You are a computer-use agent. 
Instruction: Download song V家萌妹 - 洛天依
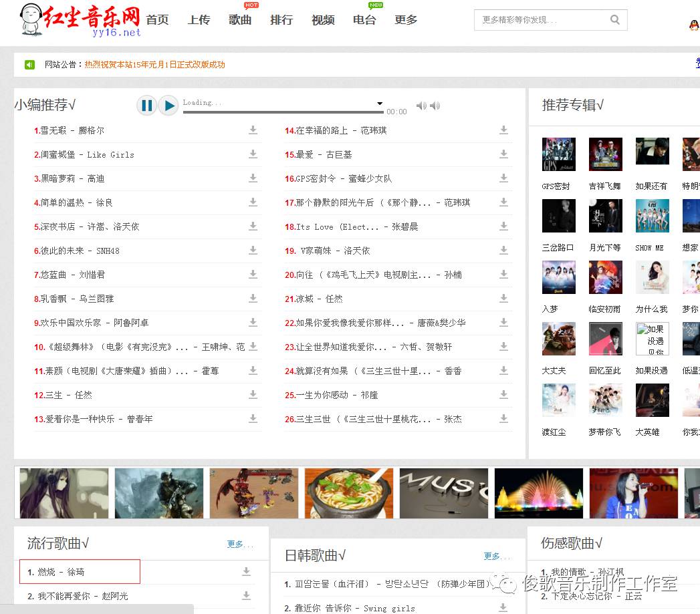click(503, 251)
